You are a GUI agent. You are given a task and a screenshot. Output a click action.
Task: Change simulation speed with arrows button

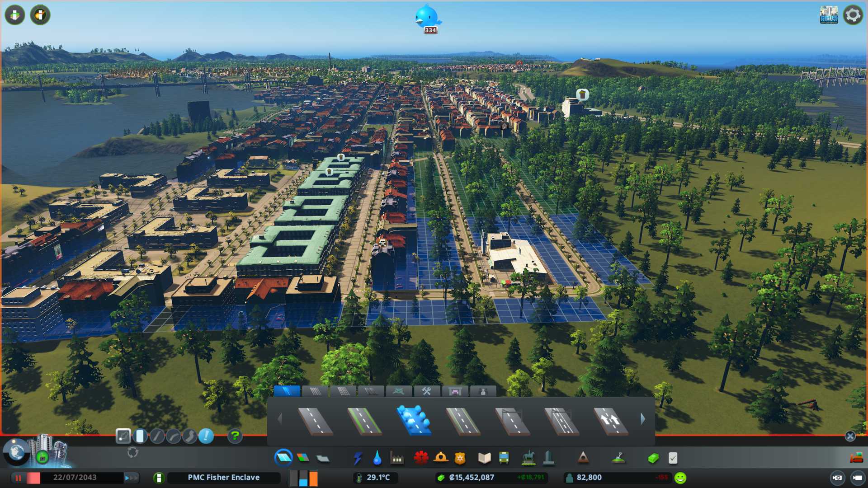pyautogui.click(x=131, y=478)
